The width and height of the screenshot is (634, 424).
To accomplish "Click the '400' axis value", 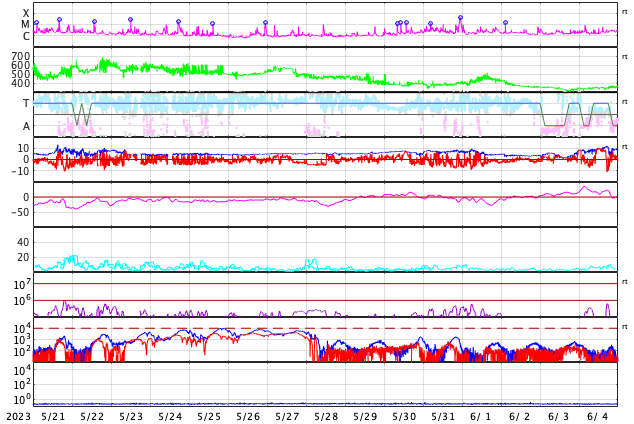I will pyautogui.click(x=21, y=83).
